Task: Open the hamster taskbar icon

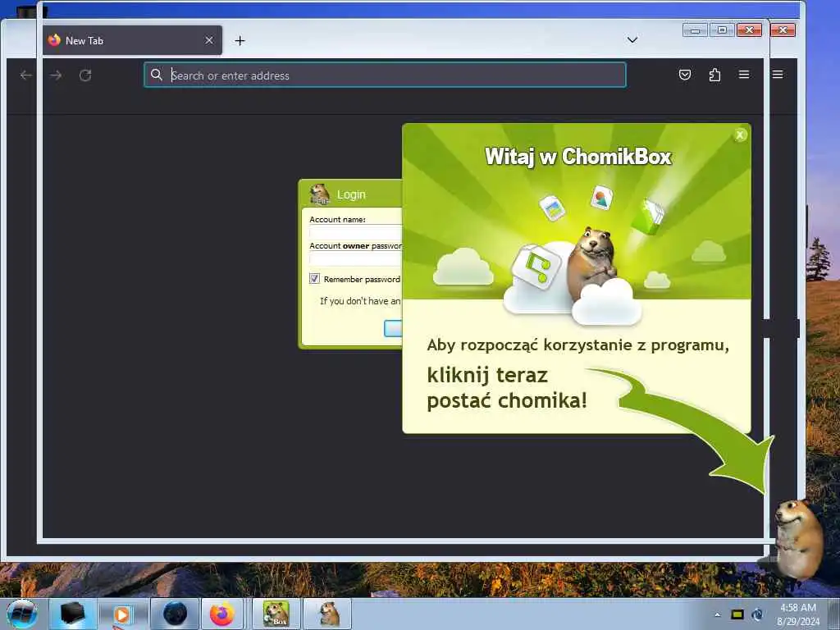Action: click(x=328, y=614)
